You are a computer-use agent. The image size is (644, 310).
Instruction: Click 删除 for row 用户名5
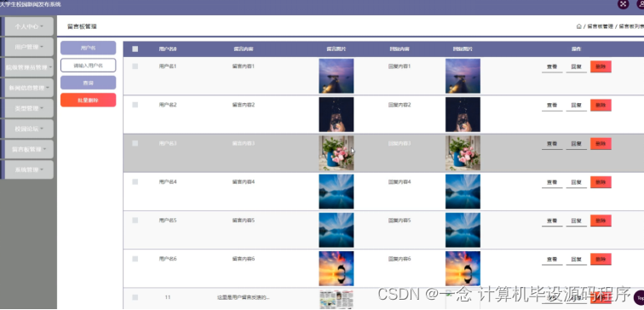coord(601,221)
